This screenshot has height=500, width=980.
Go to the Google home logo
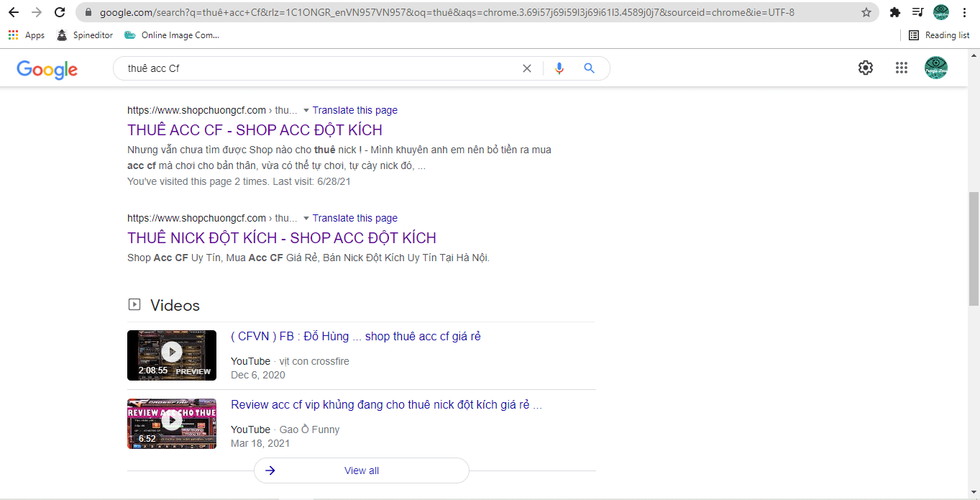47,69
